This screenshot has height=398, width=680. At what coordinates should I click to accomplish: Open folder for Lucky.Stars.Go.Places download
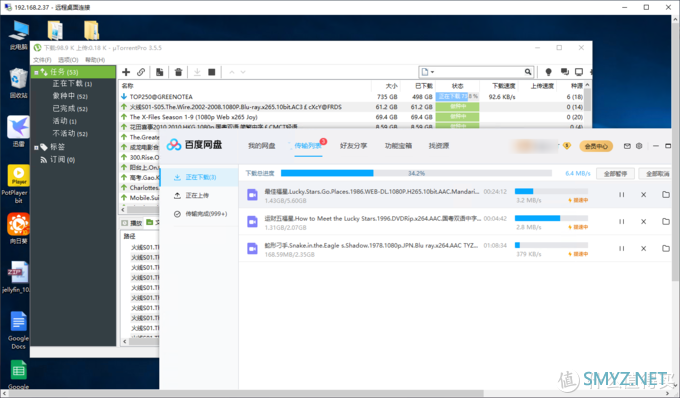tap(666, 195)
